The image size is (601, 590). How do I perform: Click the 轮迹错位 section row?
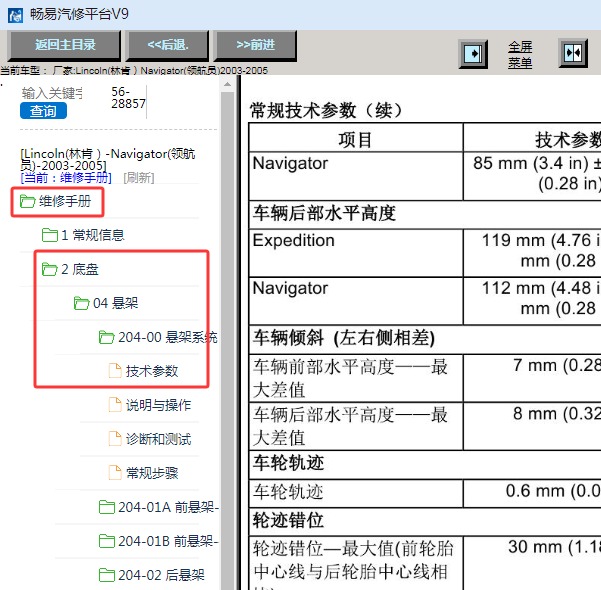pos(425,522)
